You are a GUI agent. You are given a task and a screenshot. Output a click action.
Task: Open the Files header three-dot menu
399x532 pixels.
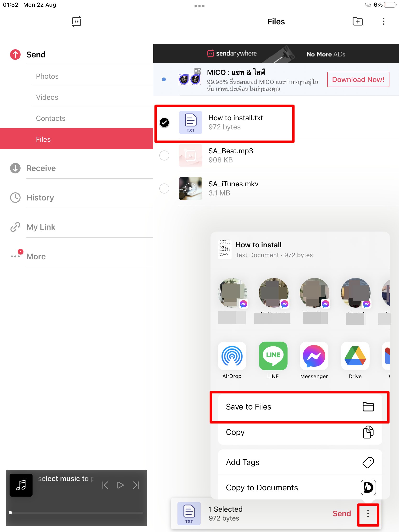coord(383,22)
